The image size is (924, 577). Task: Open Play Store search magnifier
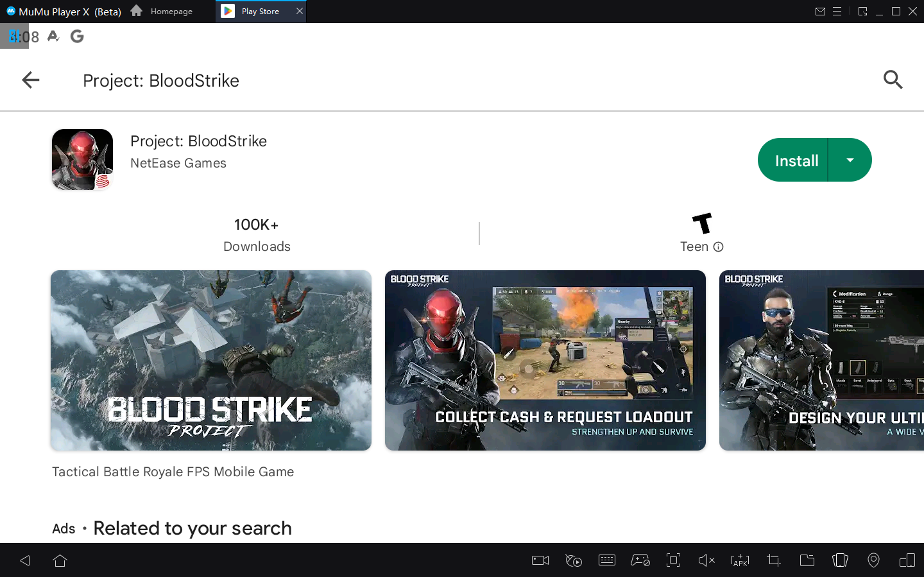[x=893, y=80]
